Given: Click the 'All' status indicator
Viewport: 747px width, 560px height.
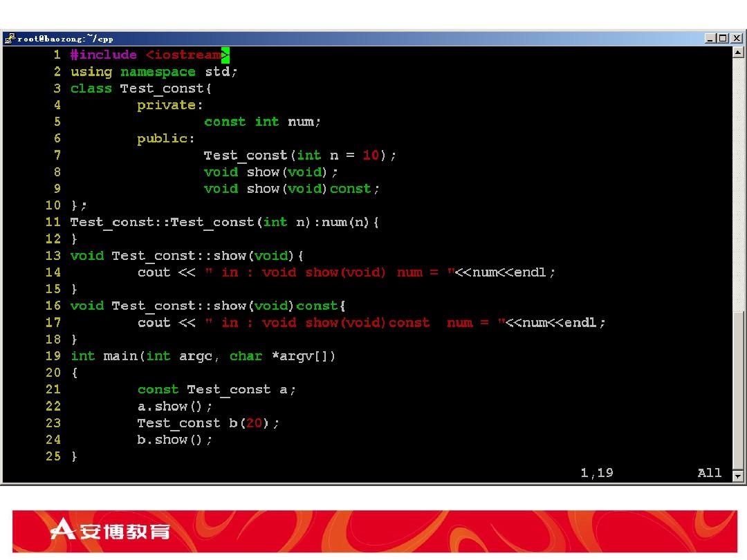Looking at the screenshot, I should click(x=710, y=473).
